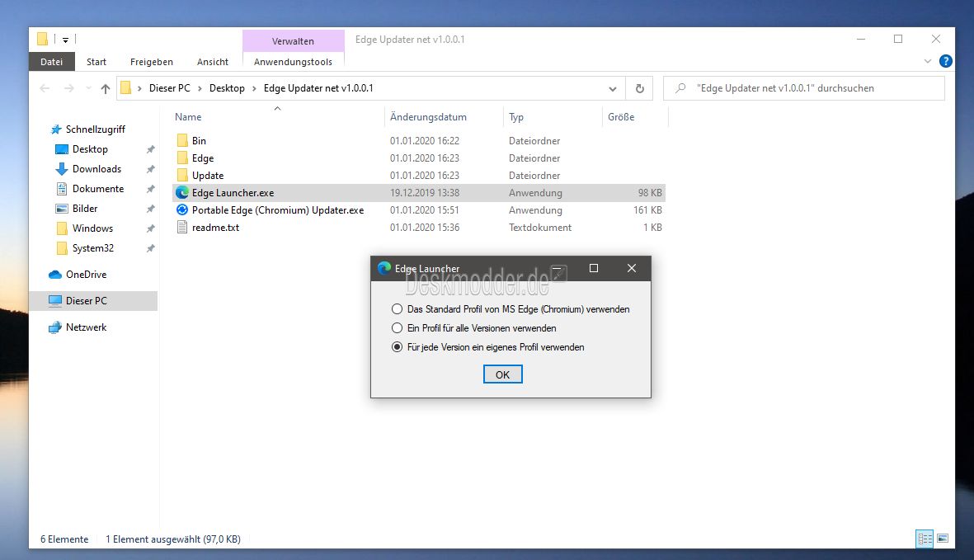Open the Datei menu
Viewport: 974px width, 560px height.
point(52,62)
